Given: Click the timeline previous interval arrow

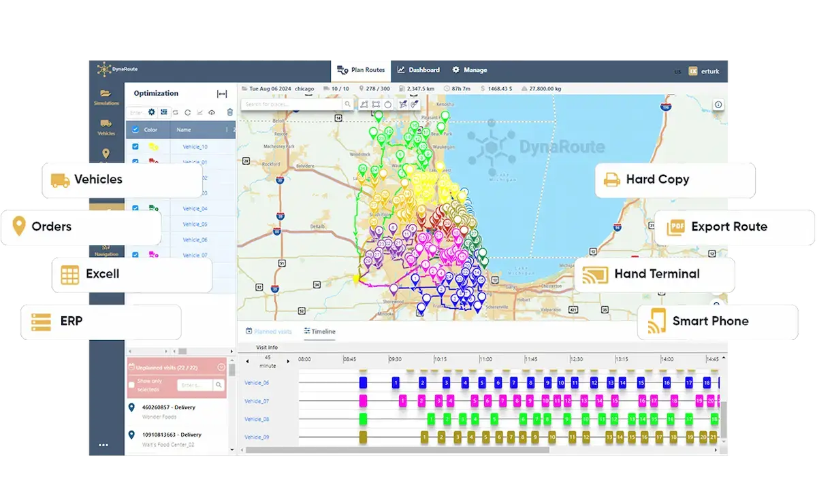Looking at the screenshot, I should (248, 361).
